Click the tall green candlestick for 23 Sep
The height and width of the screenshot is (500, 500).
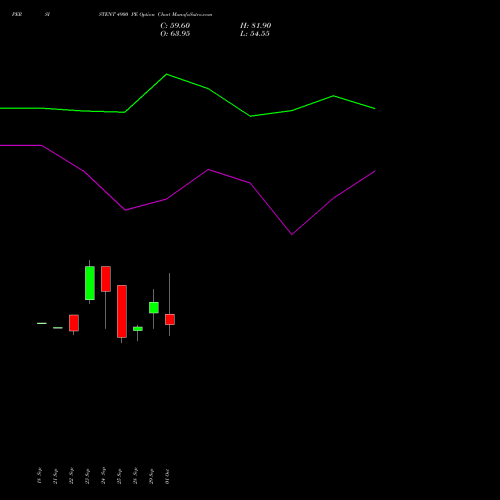point(90,283)
